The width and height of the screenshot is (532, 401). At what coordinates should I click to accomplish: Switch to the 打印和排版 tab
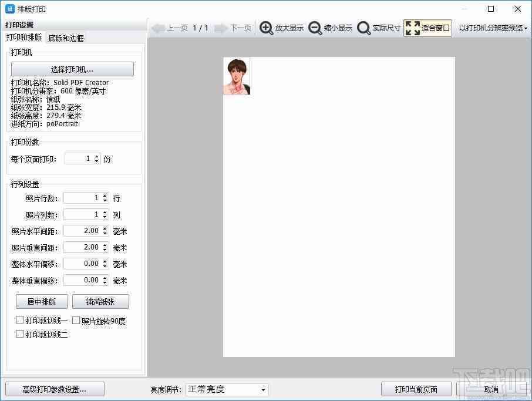(23, 37)
